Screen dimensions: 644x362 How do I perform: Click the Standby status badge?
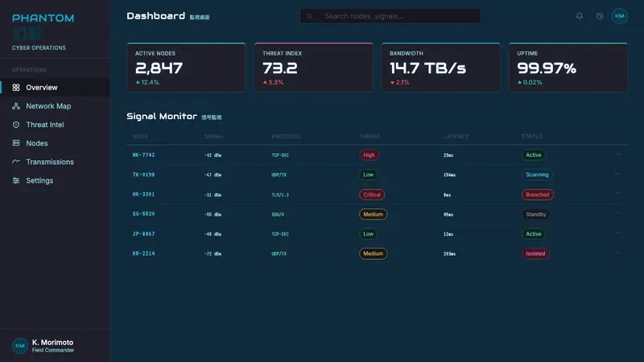coord(535,214)
